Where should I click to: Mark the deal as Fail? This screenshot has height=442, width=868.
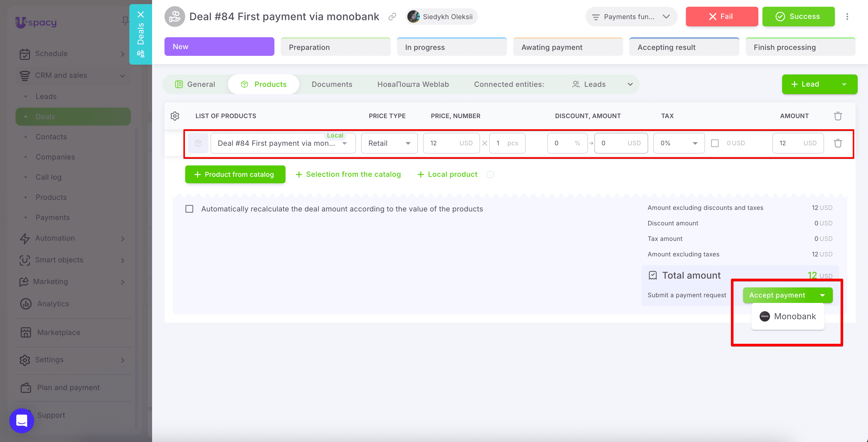(x=722, y=17)
